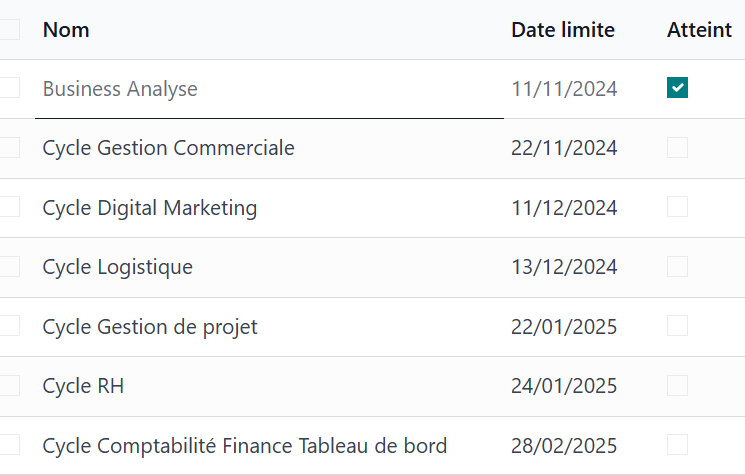This screenshot has width=745, height=475.
Task: Sort by Date limite column header
Action: tap(563, 30)
